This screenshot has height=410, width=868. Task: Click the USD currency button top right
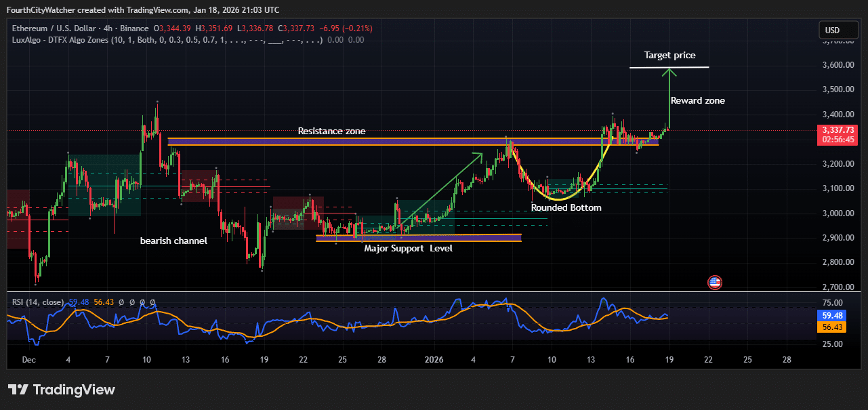pyautogui.click(x=838, y=30)
